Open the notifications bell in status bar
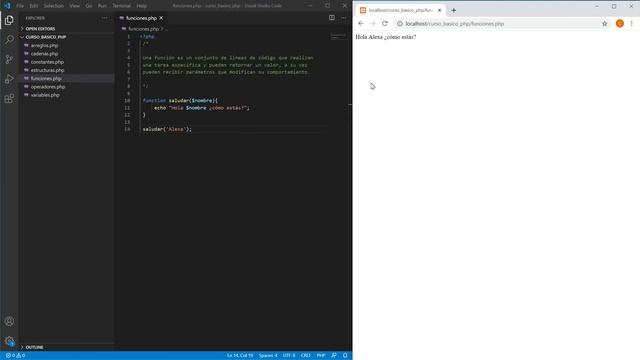Screen dimensions: 640x360 345,356
